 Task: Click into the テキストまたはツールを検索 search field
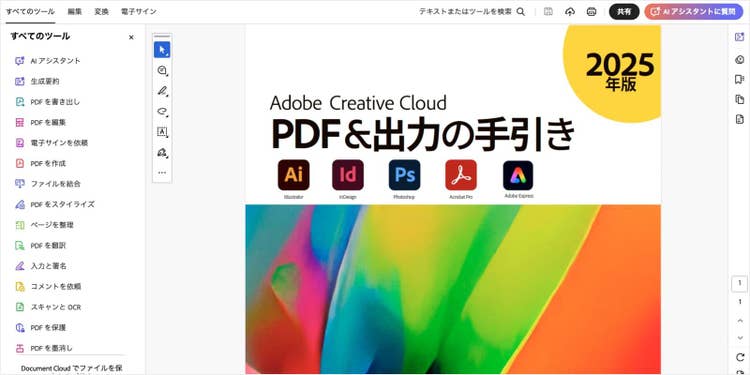465,11
